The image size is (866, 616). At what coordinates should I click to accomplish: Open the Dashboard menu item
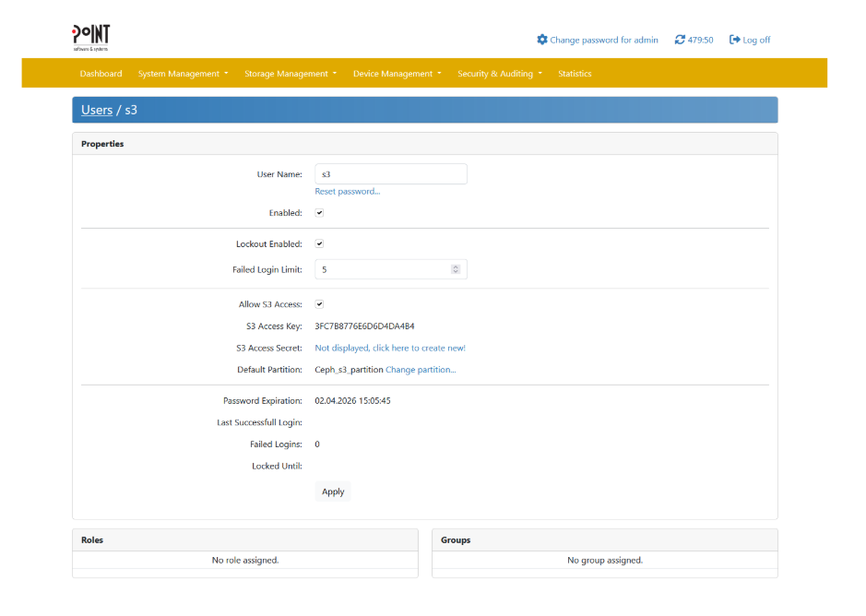click(x=101, y=74)
